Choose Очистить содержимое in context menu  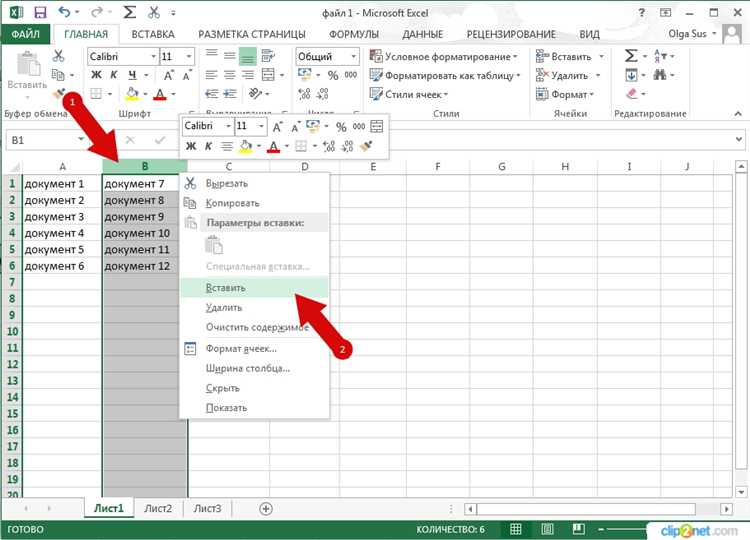click(x=254, y=327)
